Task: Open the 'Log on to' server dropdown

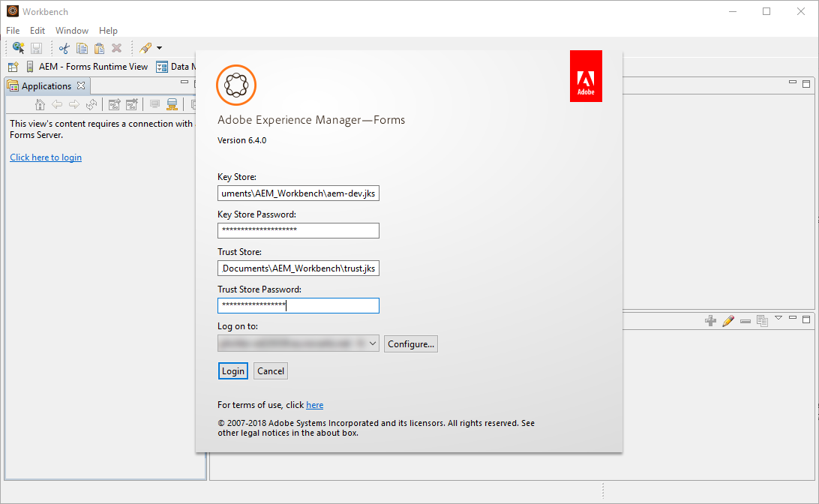Action: tap(298, 343)
